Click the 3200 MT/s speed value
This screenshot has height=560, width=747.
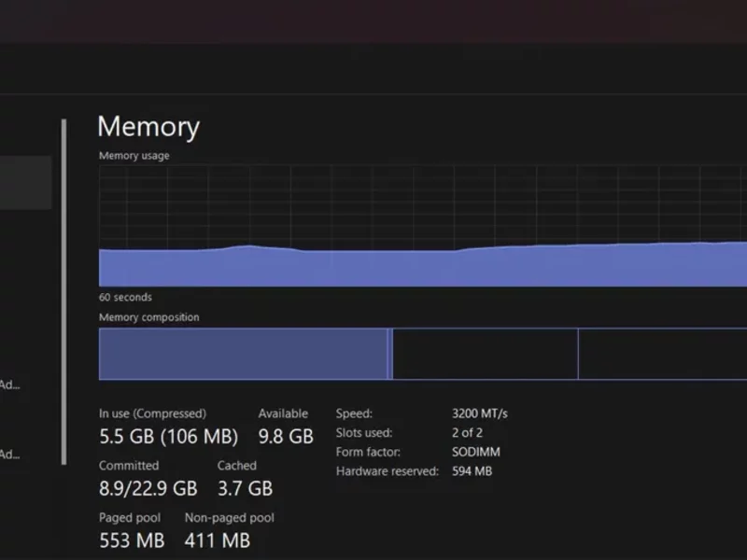point(479,413)
